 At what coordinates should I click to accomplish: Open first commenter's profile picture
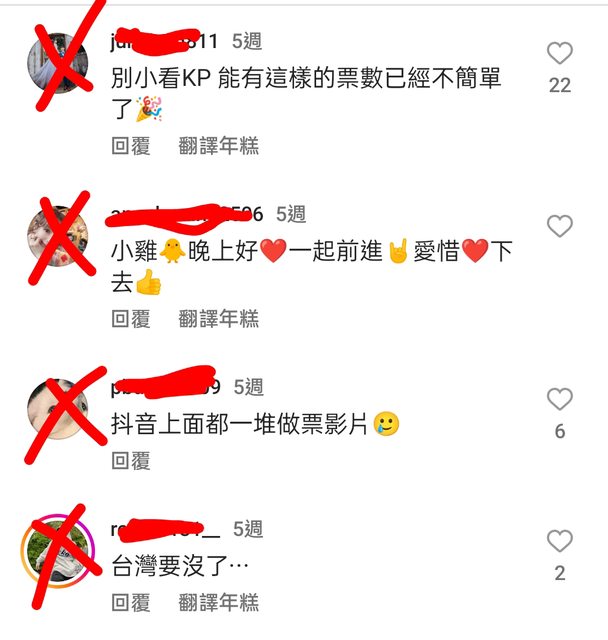[x=58, y=63]
